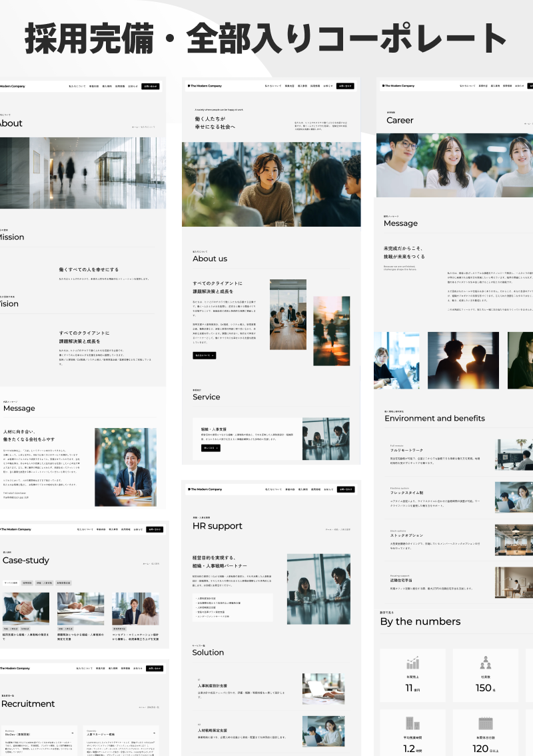Click the 'Environment and benefits' heading
The height and width of the screenshot is (756, 533).
click(x=434, y=418)
